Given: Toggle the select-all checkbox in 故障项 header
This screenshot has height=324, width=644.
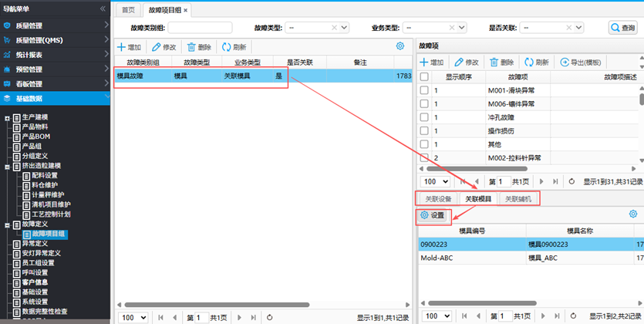Looking at the screenshot, I should pos(423,76).
